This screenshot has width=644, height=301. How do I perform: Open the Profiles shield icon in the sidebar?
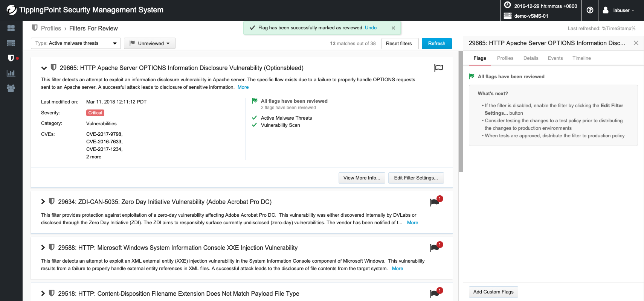tap(11, 58)
